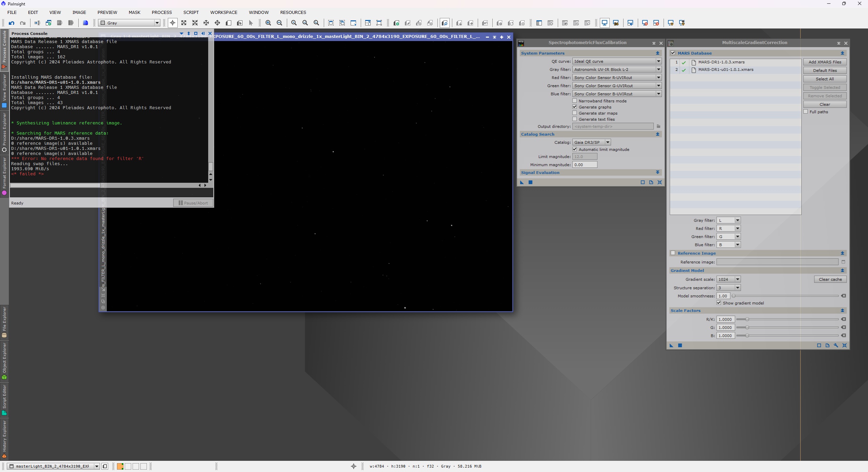868x472 pixels.
Task: Click the Default Files button
Action: tap(825, 71)
